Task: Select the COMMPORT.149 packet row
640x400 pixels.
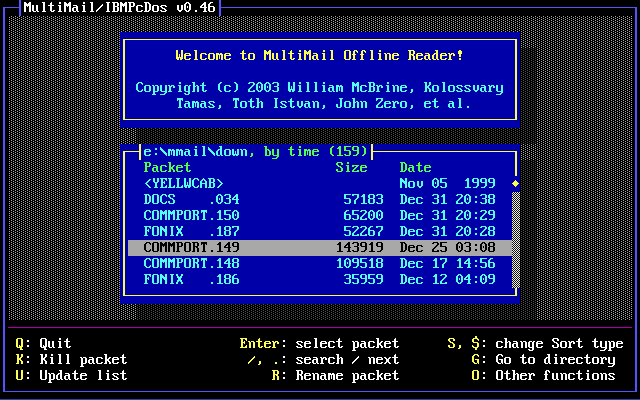Action: coord(318,247)
